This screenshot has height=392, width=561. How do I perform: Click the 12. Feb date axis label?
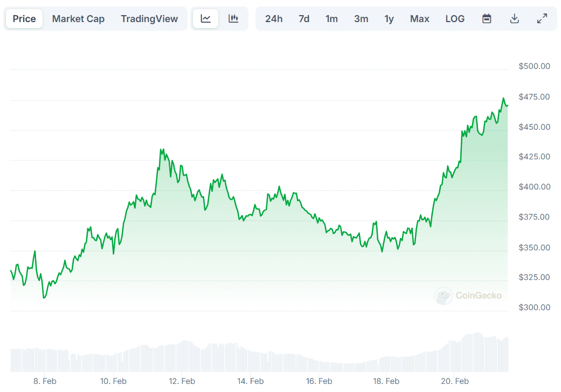pos(182,381)
